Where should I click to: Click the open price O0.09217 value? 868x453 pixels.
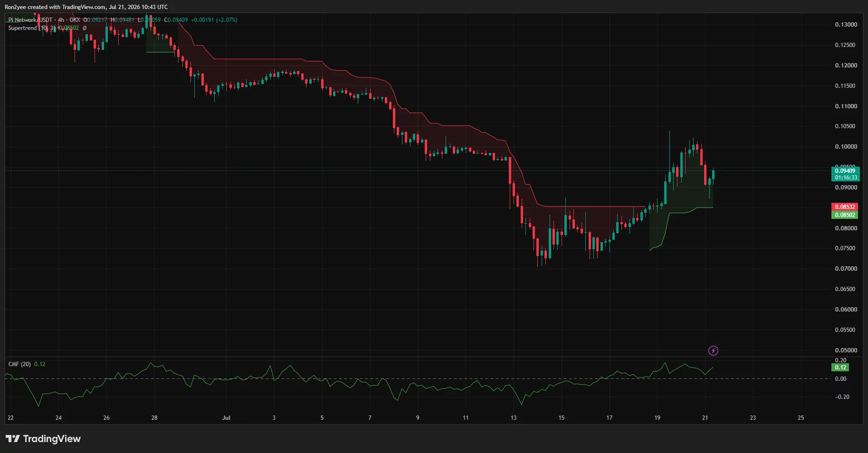coord(95,20)
